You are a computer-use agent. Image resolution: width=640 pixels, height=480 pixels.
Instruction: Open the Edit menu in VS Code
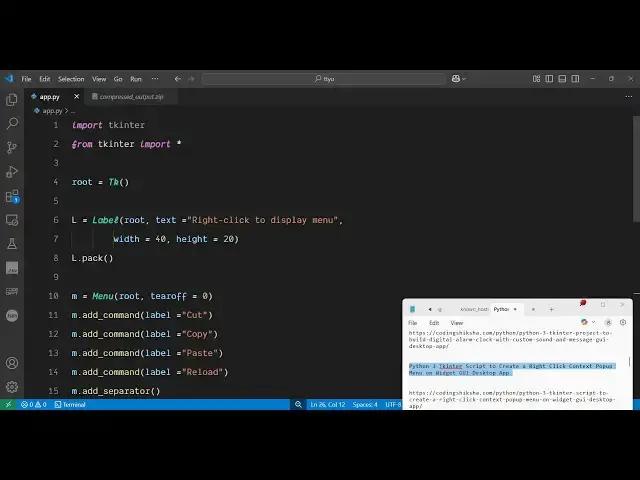44,79
